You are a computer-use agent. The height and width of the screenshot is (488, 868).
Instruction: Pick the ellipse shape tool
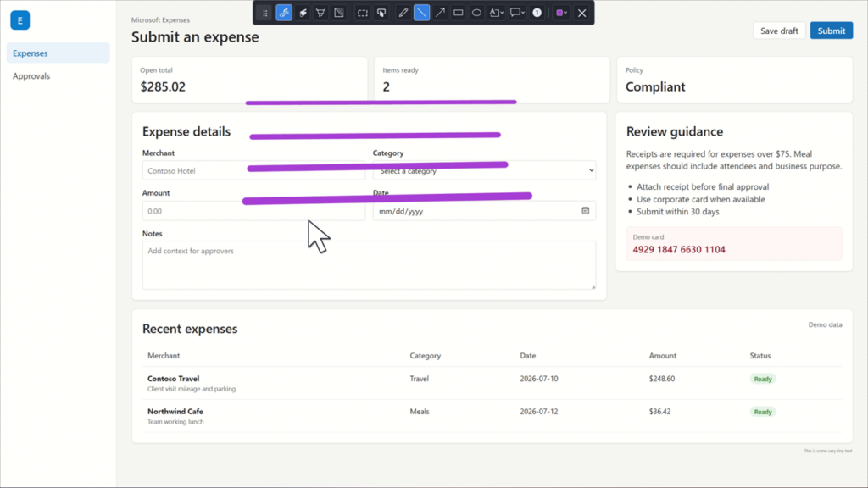(476, 13)
